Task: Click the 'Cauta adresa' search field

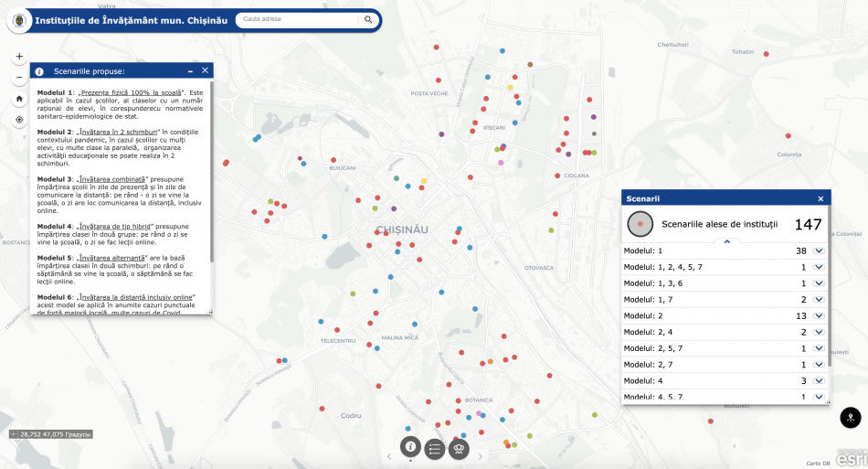Action: 295,19
